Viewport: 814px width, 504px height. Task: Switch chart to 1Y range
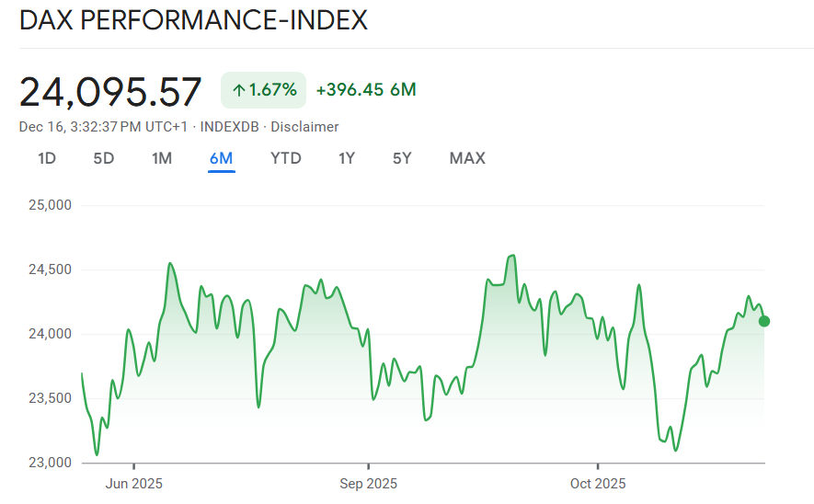pyautogui.click(x=347, y=158)
